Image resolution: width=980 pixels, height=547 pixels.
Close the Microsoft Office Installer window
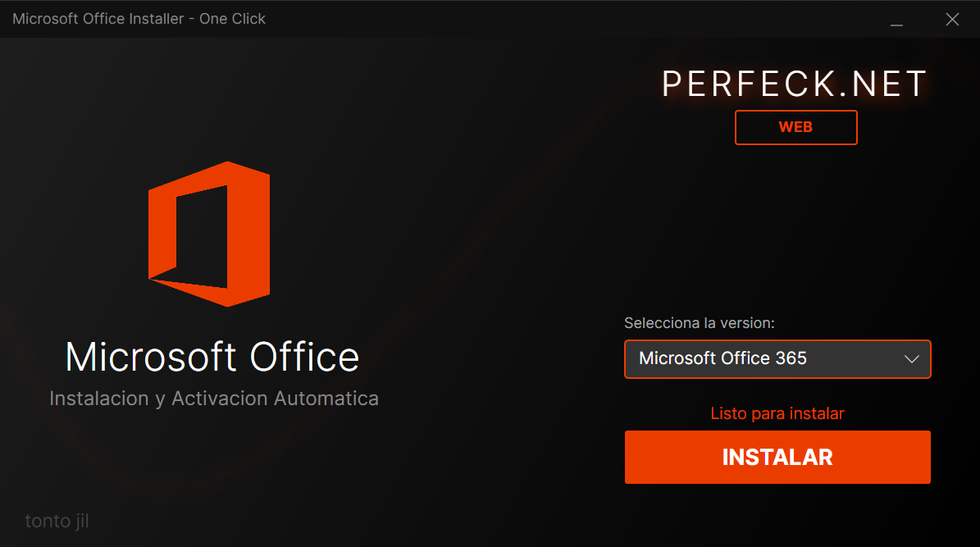(952, 18)
